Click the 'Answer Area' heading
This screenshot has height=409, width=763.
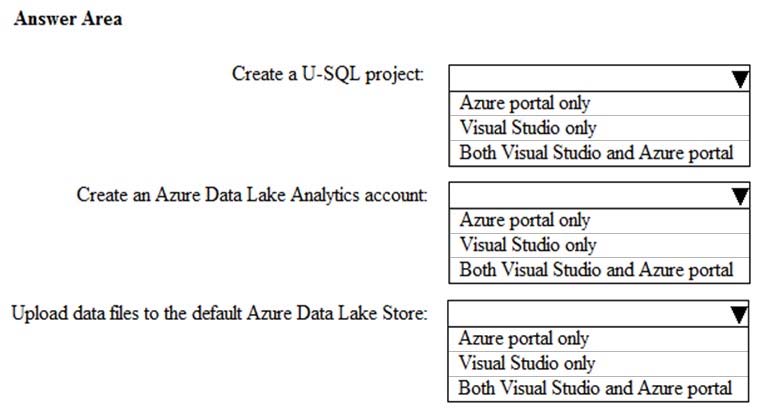pyautogui.click(x=68, y=19)
